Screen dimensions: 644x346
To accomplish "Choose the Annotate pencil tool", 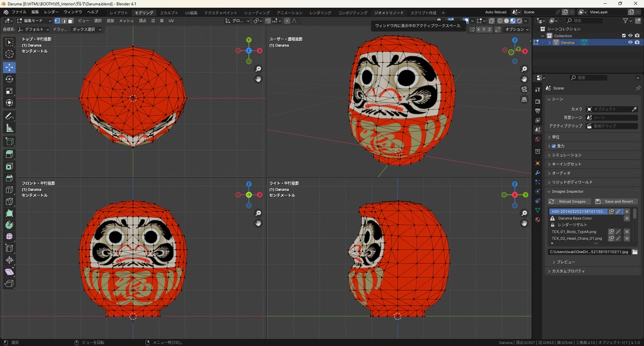I will [x=9, y=116].
